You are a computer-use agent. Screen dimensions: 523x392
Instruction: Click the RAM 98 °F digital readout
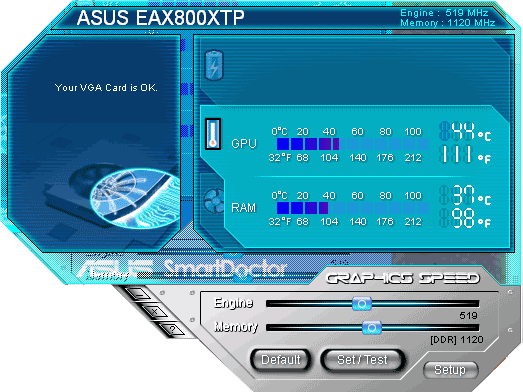pyautogui.click(x=465, y=218)
